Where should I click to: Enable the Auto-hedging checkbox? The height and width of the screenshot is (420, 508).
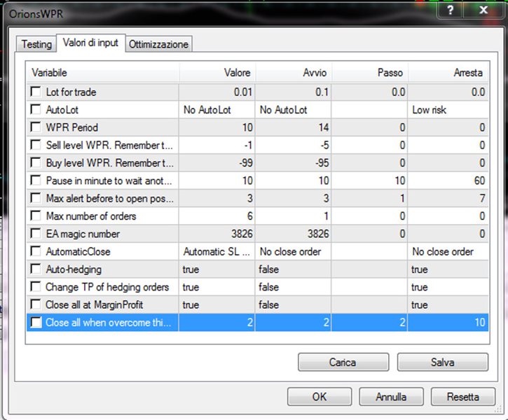pyautogui.click(x=36, y=269)
